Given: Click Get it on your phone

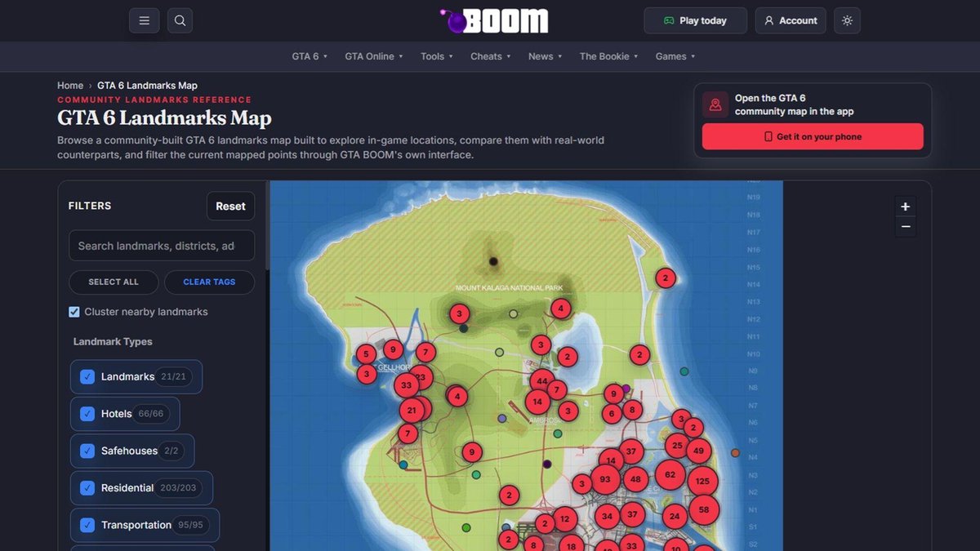Looking at the screenshot, I should pyautogui.click(x=813, y=136).
